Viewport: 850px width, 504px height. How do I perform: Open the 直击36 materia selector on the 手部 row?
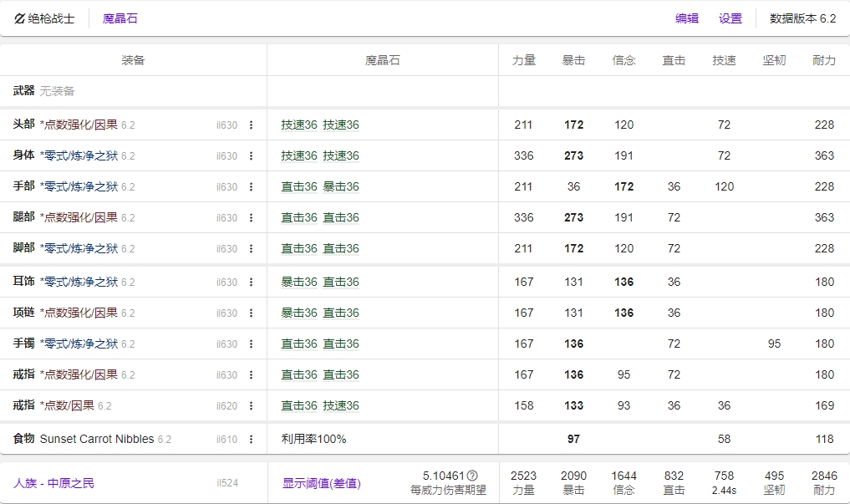pos(299,186)
